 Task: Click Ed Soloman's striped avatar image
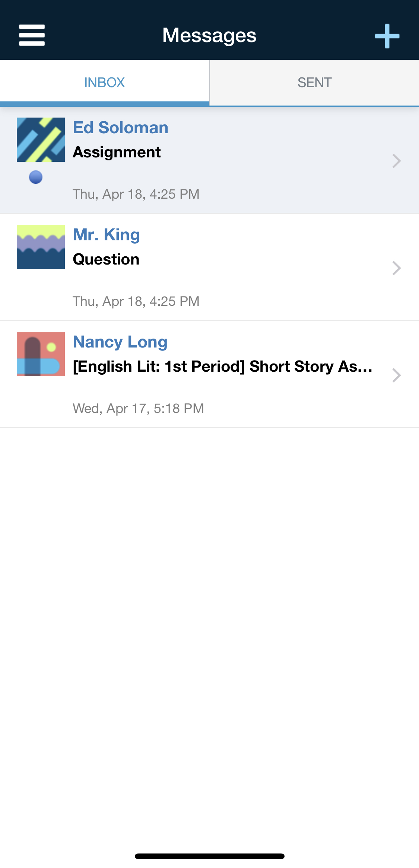pyautogui.click(x=41, y=140)
